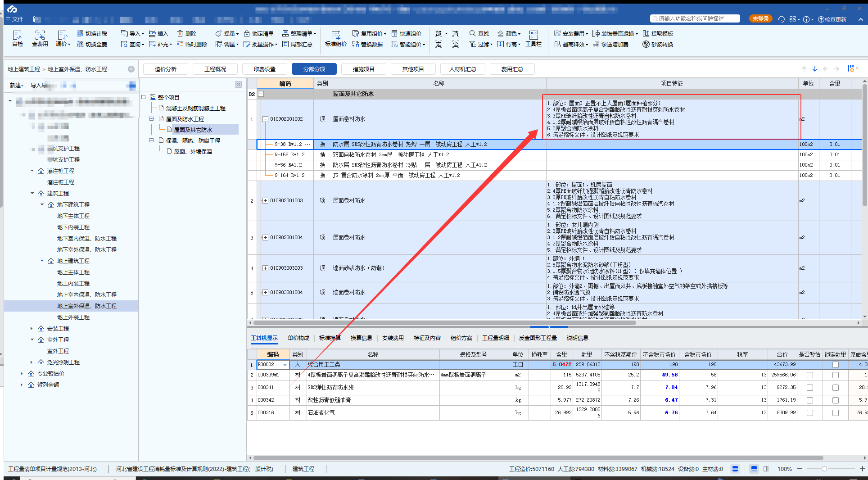Click the blue stacked-rows icon in status bar
The height and width of the screenshot is (480, 868).
tap(735, 469)
